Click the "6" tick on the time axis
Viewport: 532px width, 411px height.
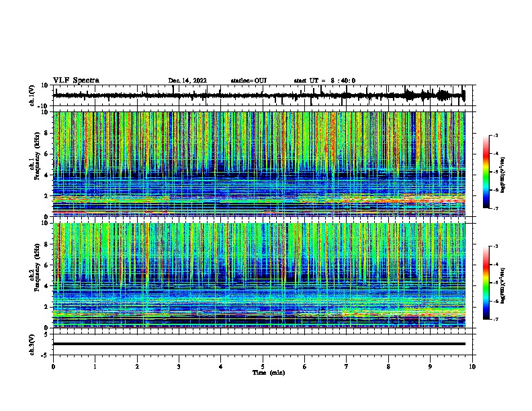pos(305,367)
